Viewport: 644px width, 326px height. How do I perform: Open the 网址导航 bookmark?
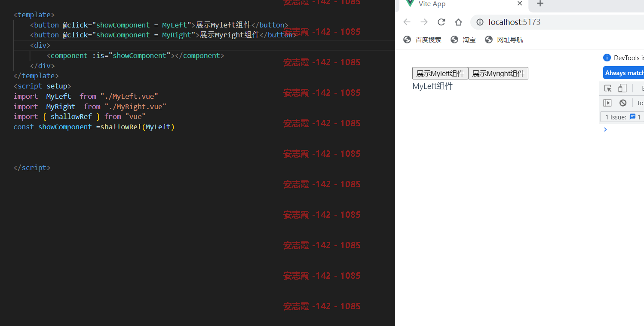(504, 40)
